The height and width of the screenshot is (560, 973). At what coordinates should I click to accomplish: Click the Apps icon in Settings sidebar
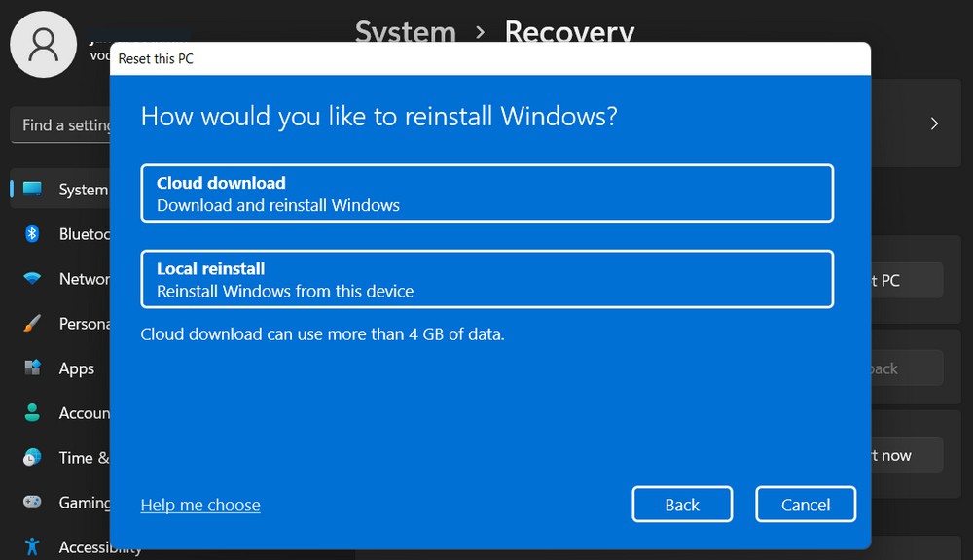tap(32, 367)
